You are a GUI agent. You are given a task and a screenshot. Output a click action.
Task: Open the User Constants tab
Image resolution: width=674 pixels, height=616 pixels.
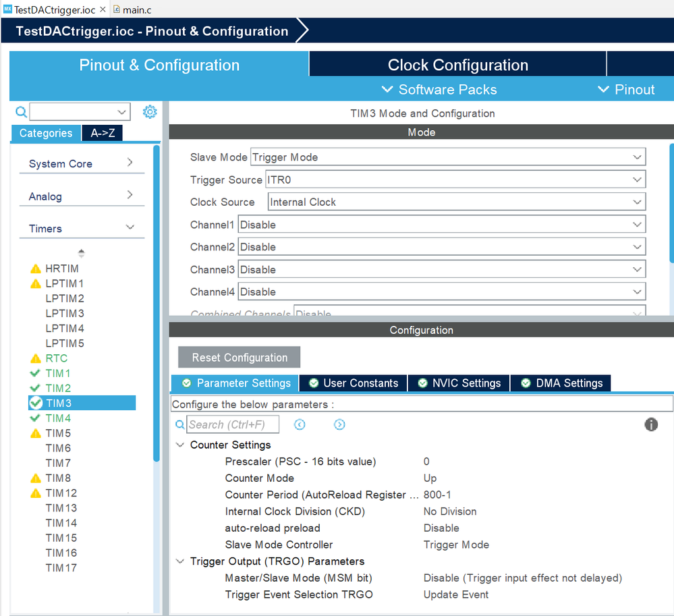pyautogui.click(x=354, y=383)
